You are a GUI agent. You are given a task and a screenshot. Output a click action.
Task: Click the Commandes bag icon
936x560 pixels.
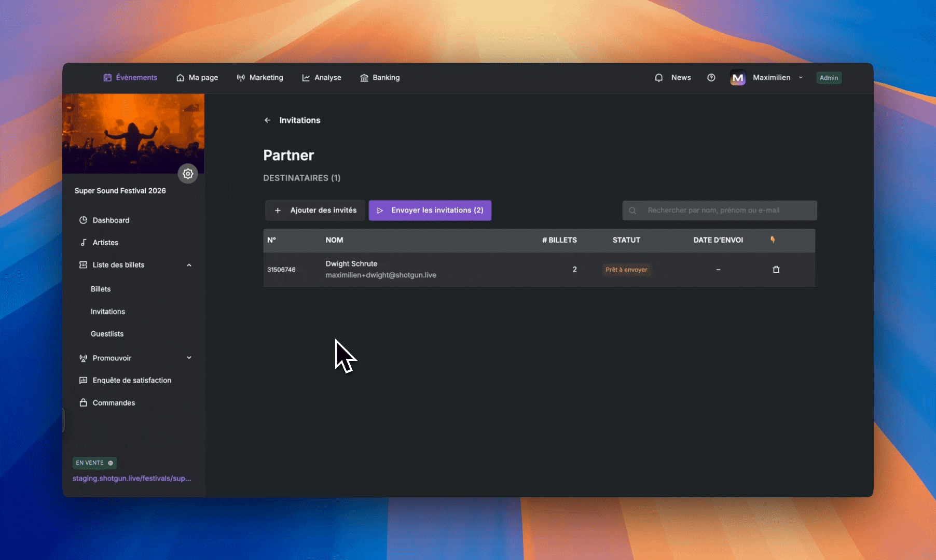pos(83,402)
